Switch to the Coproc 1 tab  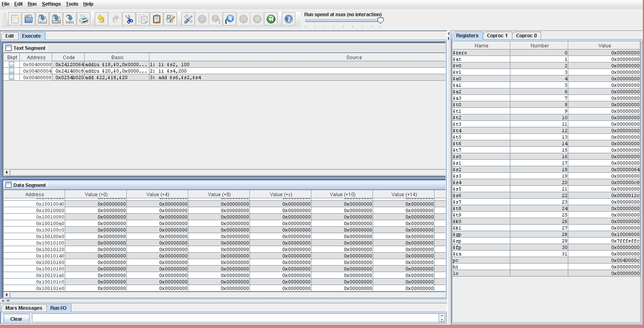tap(497, 36)
